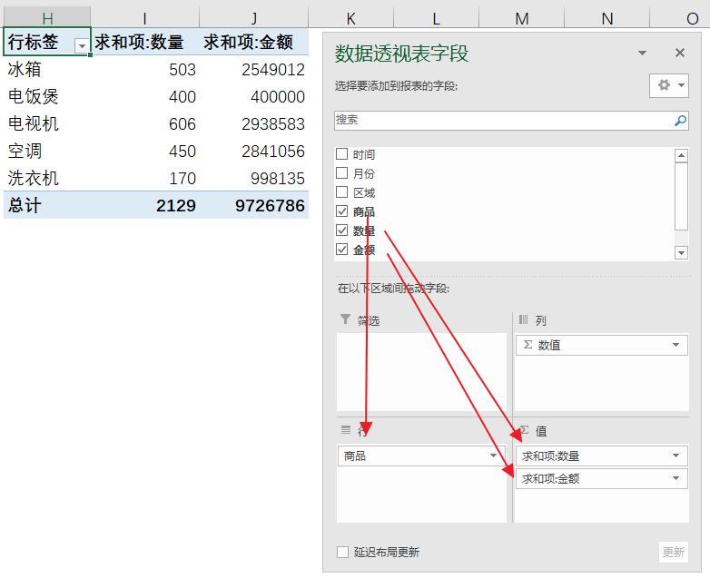Click into the field search box

coord(499,121)
